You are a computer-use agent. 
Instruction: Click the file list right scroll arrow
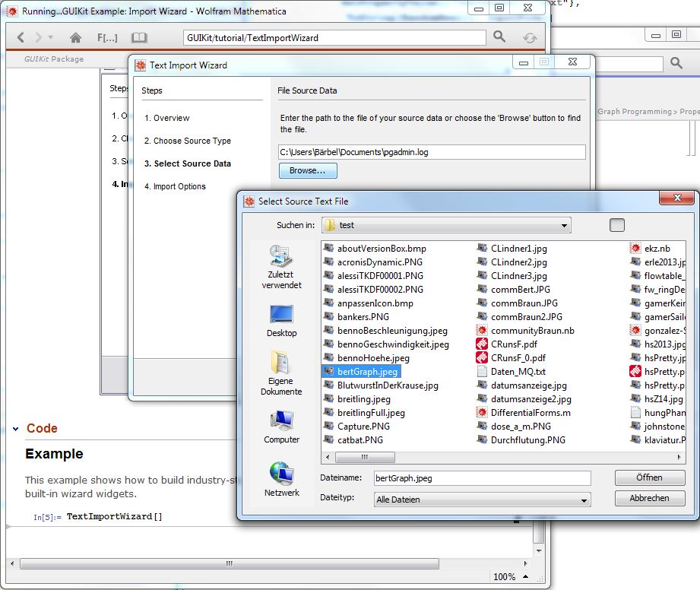coord(679,457)
